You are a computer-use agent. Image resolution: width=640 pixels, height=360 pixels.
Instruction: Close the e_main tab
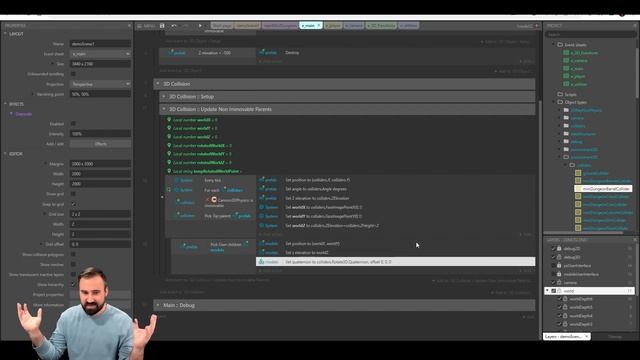(319, 26)
